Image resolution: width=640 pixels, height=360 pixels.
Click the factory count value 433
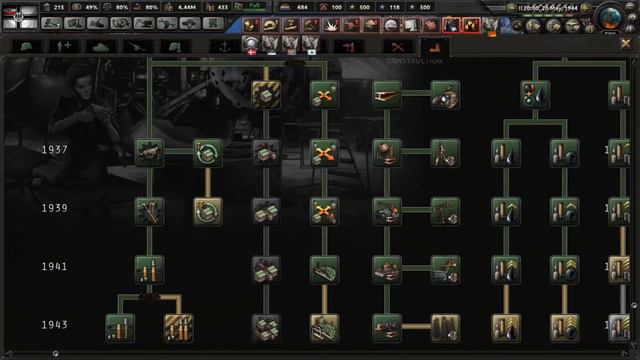click(222, 7)
